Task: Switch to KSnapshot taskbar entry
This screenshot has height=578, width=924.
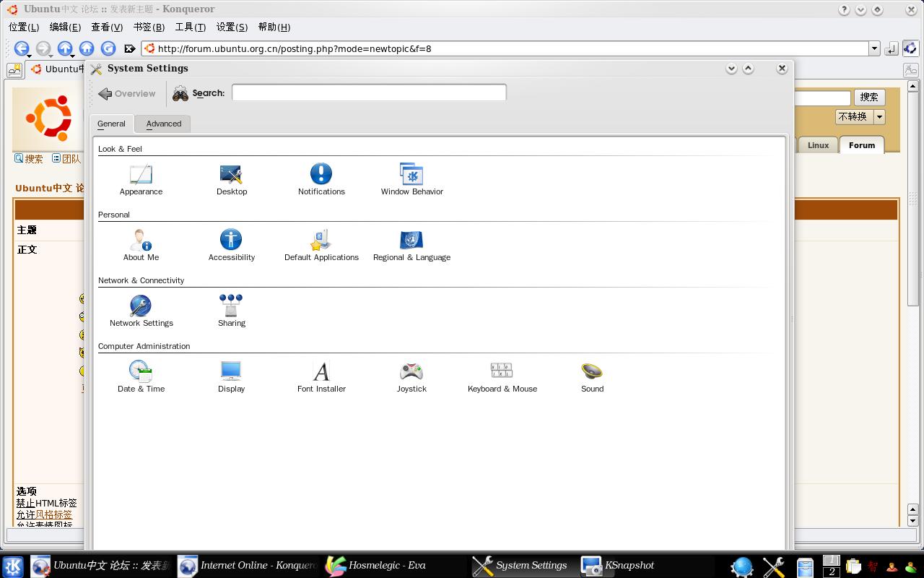Action: (653, 566)
